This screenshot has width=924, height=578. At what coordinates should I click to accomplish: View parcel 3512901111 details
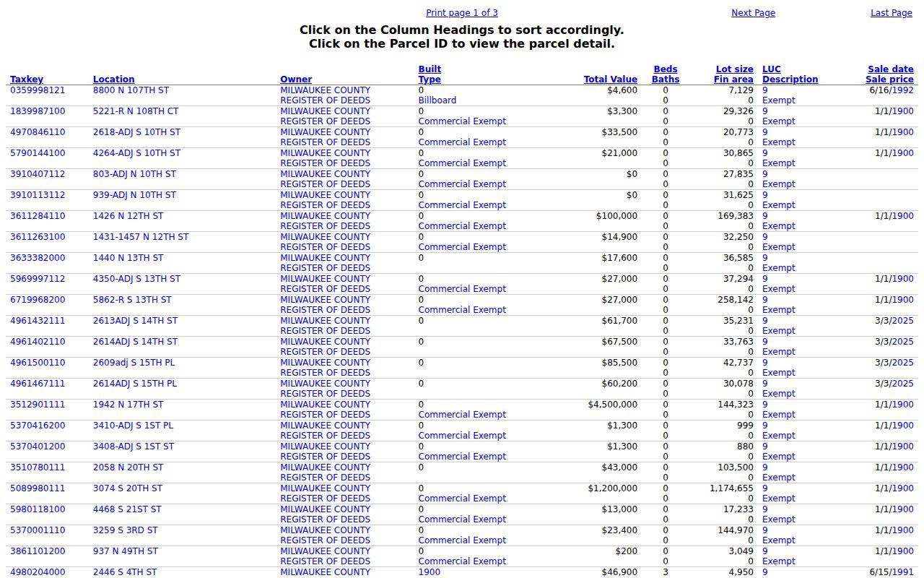(38, 405)
